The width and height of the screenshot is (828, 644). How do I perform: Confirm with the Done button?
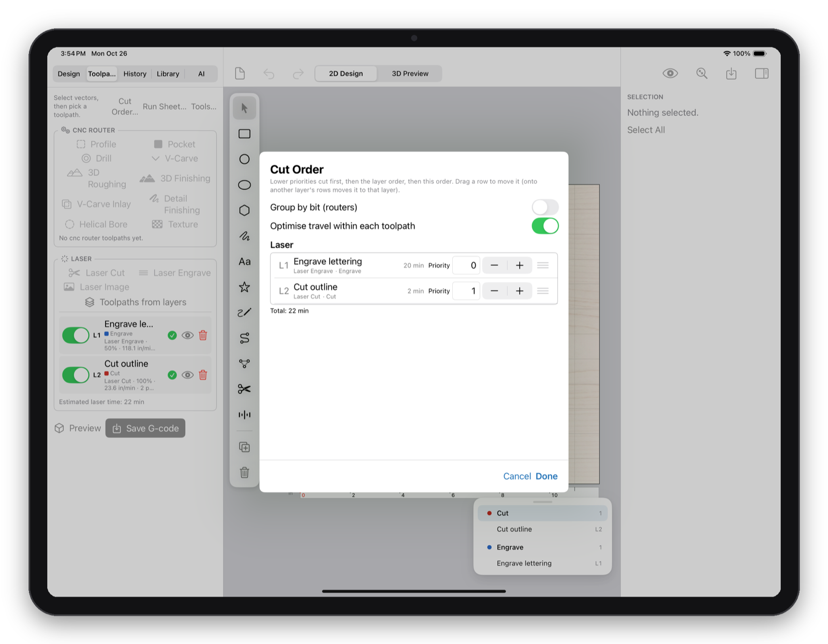[546, 476]
